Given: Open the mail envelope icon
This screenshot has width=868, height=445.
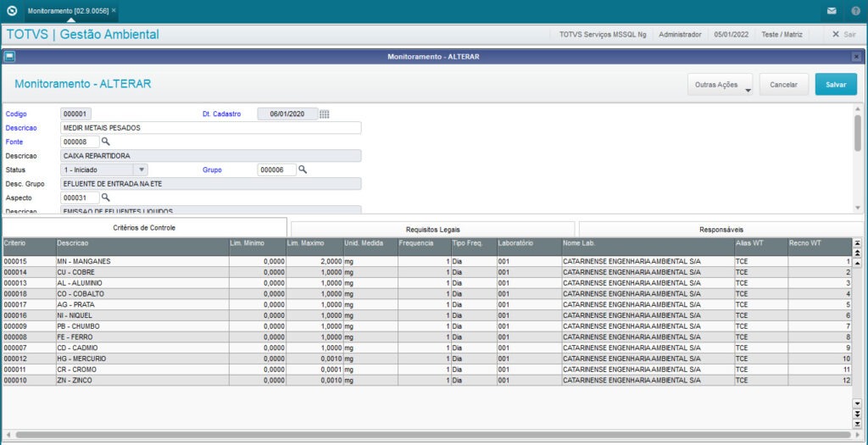Looking at the screenshot, I should click(x=832, y=11).
